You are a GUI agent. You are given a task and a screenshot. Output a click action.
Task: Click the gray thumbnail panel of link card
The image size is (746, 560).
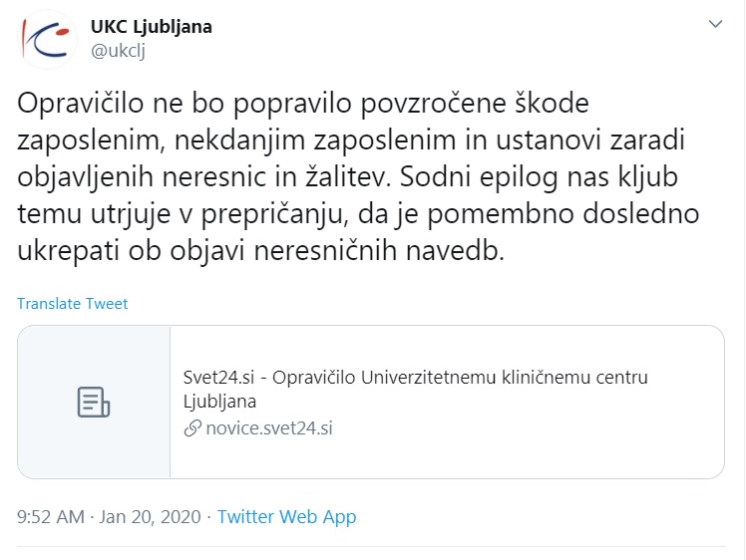95,403
